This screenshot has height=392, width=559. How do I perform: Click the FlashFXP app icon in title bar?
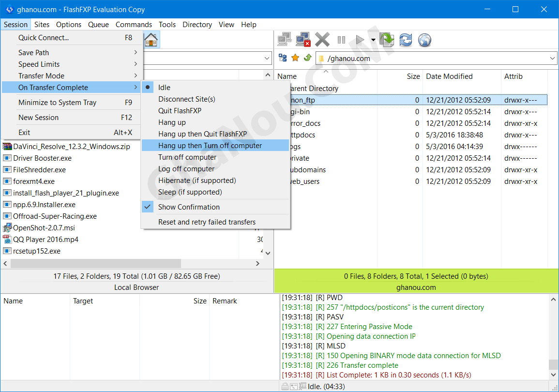(9, 10)
